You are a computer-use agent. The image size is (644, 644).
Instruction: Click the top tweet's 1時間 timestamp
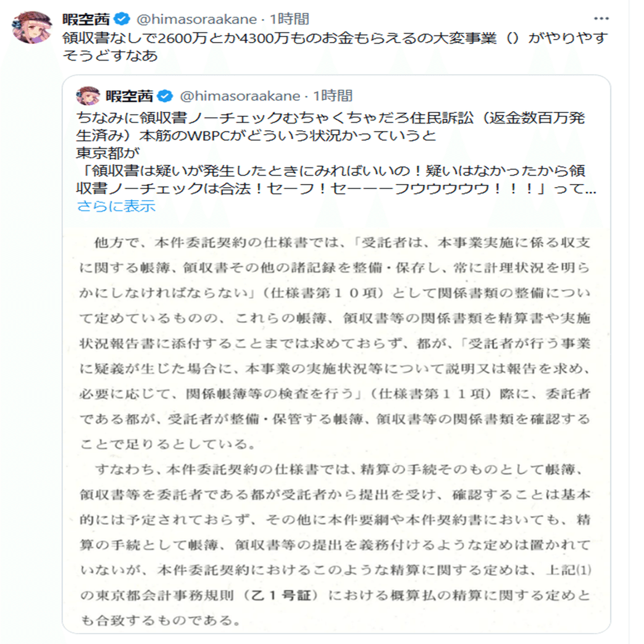click(x=290, y=19)
